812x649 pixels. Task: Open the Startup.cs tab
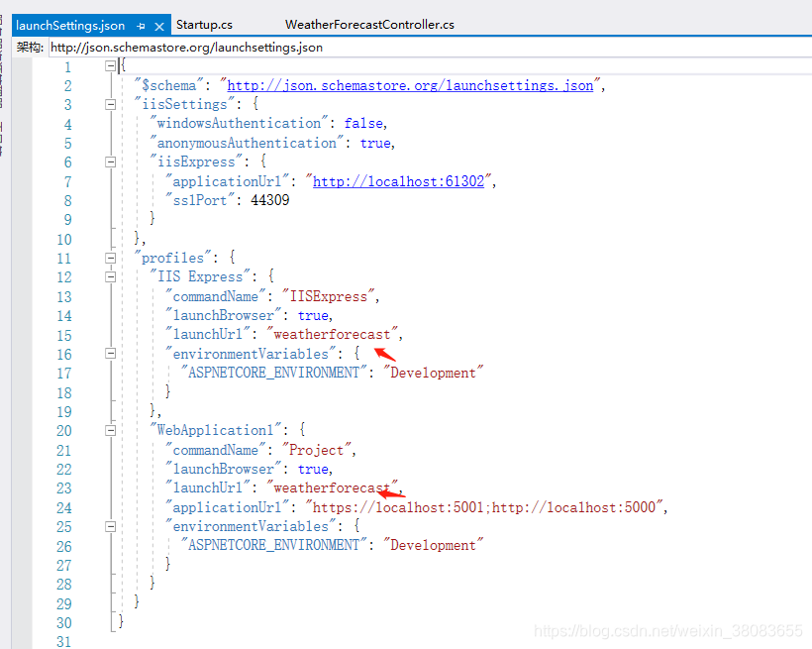pyautogui.click(x=204, y=25)
